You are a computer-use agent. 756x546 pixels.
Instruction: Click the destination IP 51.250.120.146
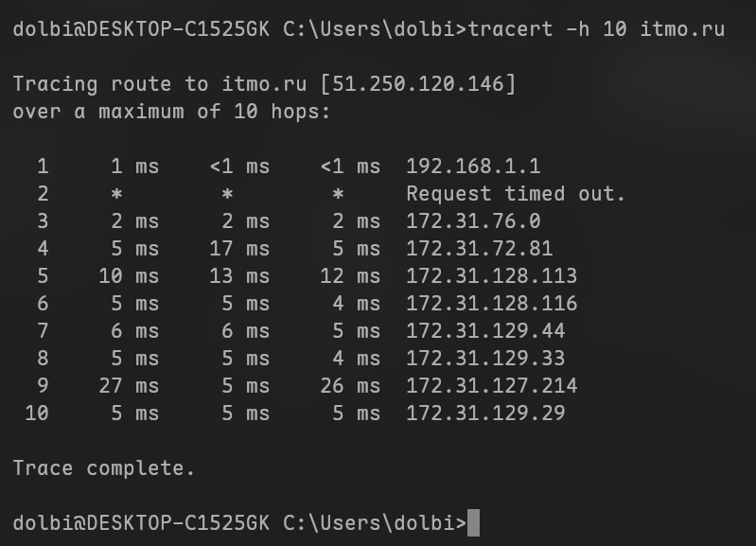pyautogui.click(x=419, y=84)
